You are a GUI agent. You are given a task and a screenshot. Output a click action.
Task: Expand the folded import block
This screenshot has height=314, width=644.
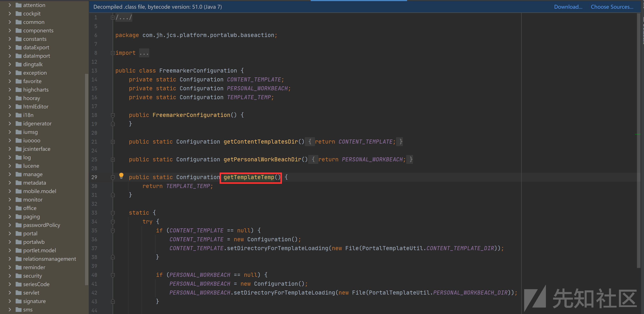(x=113, y=53)
